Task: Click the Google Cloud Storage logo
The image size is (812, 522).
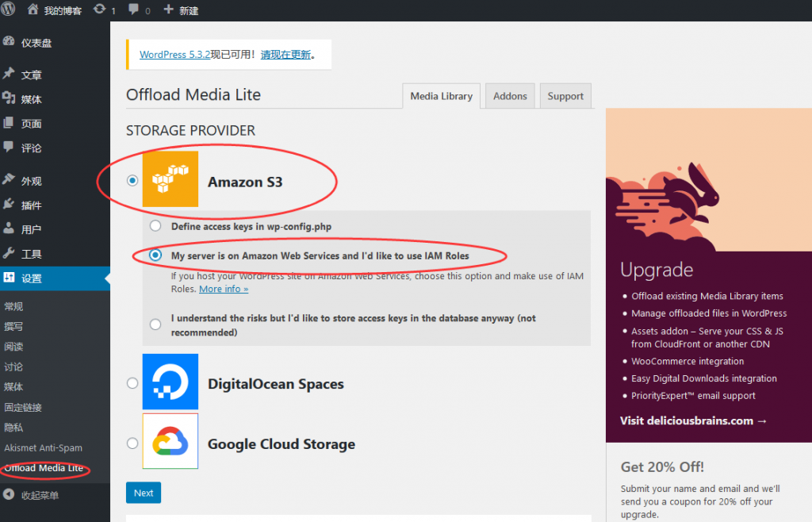Action: [x=170, y=441]
